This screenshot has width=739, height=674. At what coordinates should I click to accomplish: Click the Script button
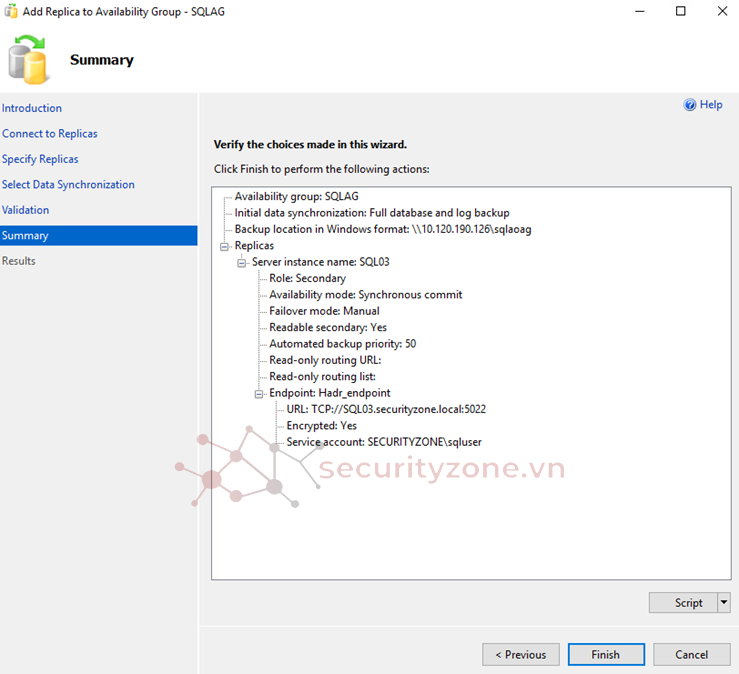pyautogui.click(x=689, y=603)
